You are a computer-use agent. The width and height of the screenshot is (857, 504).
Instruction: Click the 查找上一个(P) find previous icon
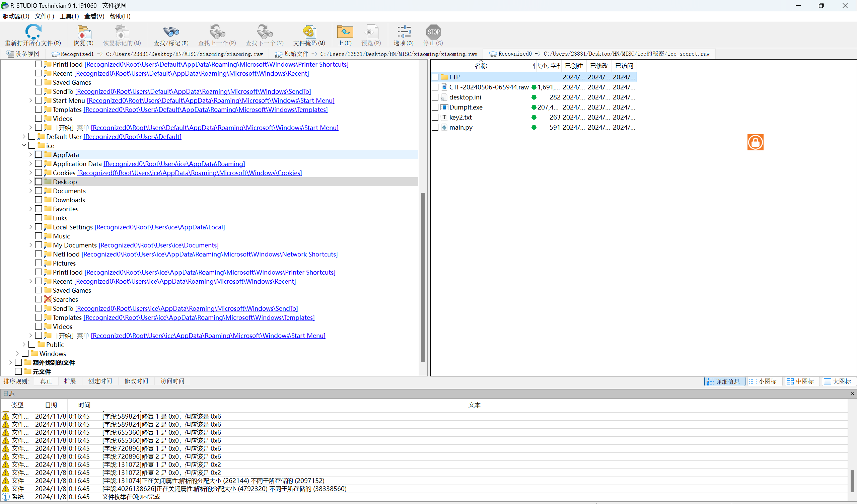coord(217,31)
